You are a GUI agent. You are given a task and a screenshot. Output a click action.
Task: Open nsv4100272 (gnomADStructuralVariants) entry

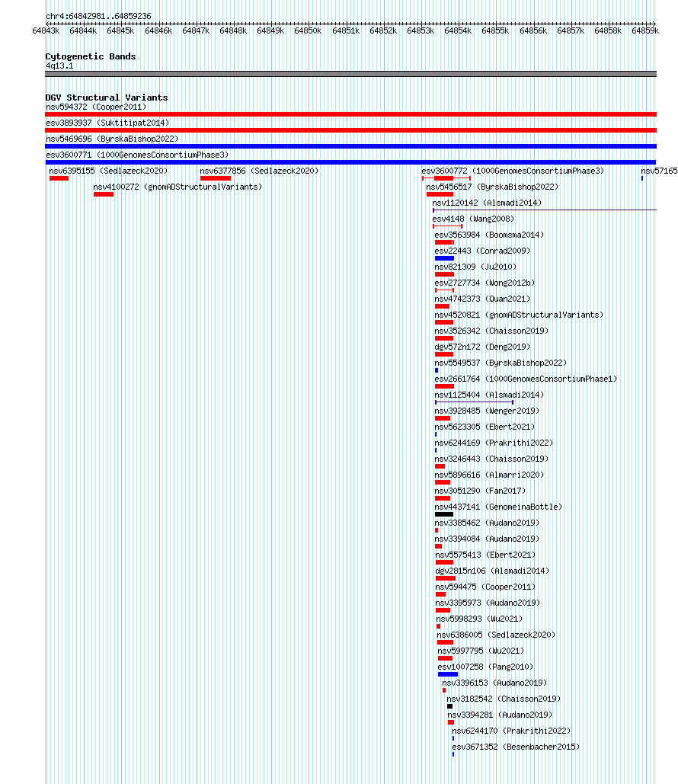coord(177,187)
